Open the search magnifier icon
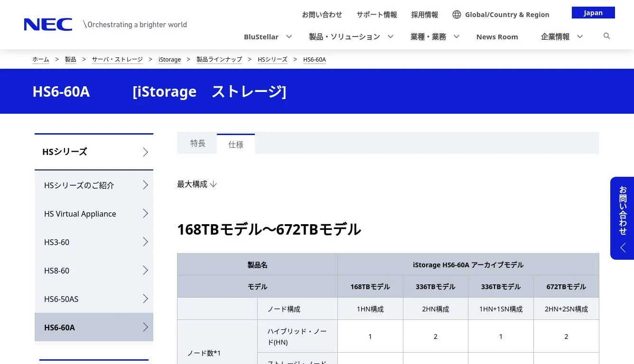The width and height of the screenshot is (634, 364). click(606, 36)
